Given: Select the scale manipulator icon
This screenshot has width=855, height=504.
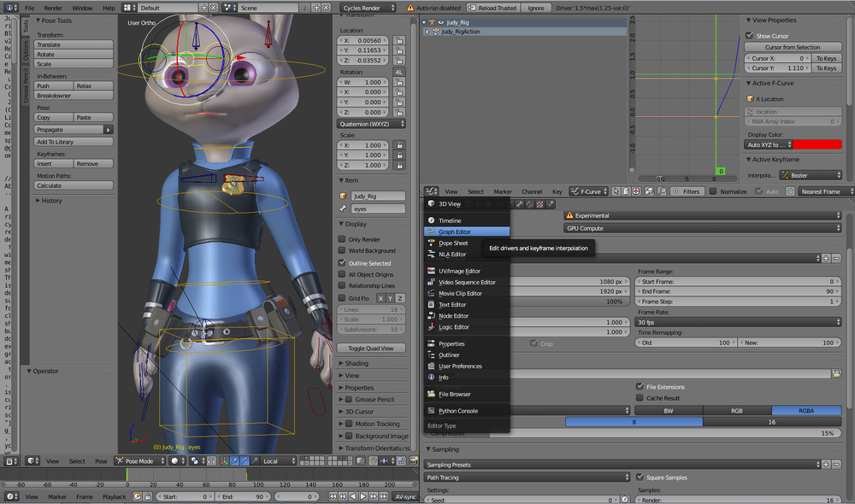Looking at the screenshot, I should point(254,461).
